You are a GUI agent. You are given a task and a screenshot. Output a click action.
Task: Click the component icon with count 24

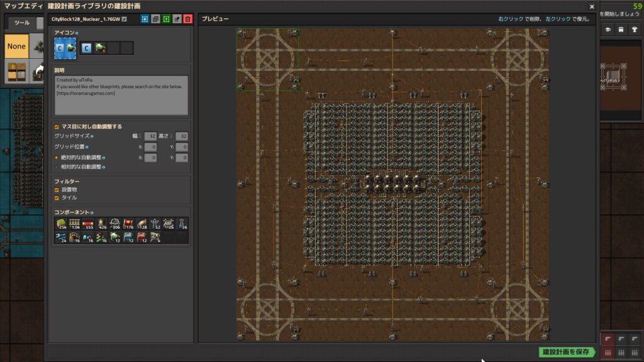[61, 237]
